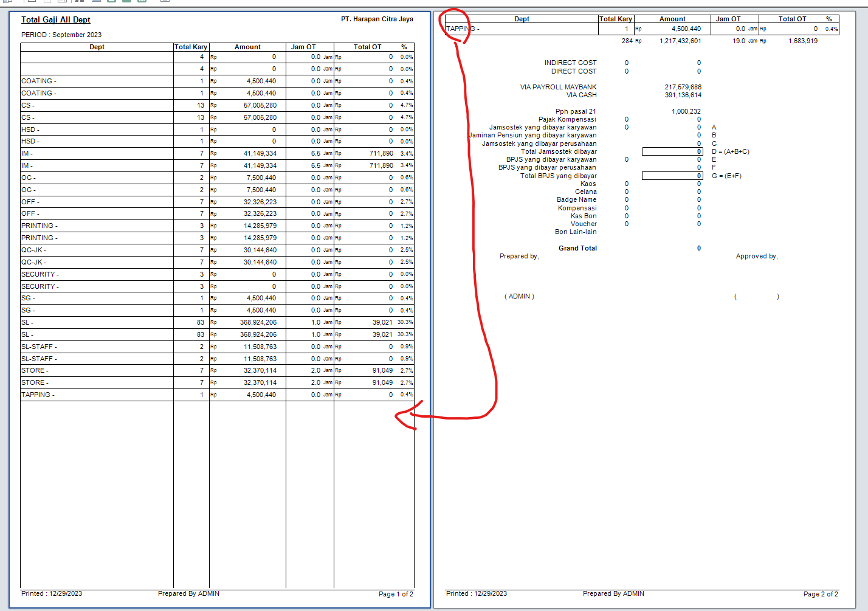This screenshot has width=868, height=611.
Task: Click 'BPJS yang dibayar perusahaan' label
Action: [x=547, y=168]
